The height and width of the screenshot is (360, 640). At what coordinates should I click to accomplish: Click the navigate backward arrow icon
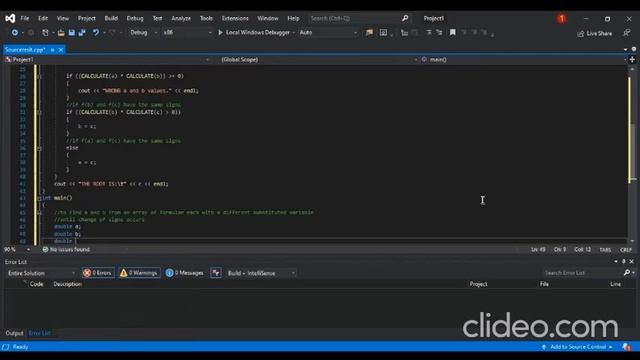[15, 32]
